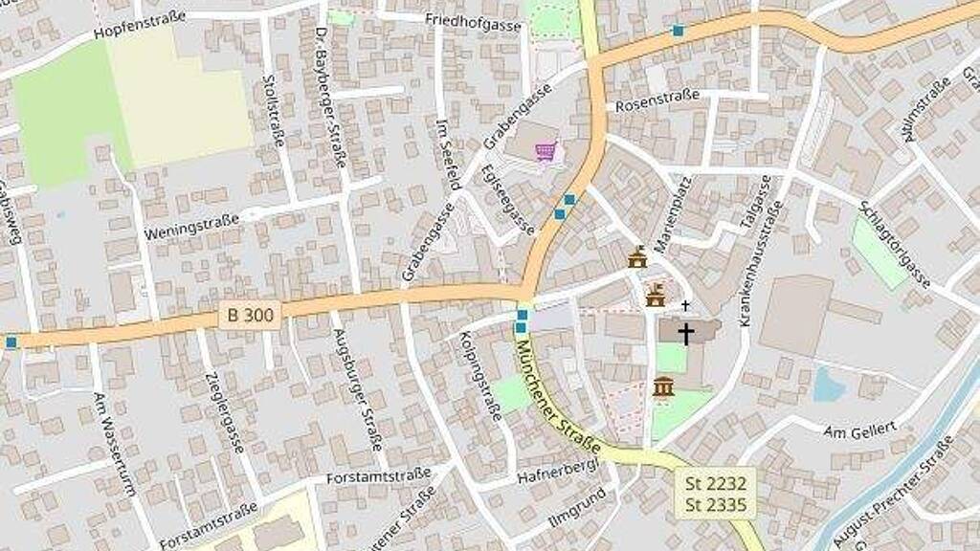Screen dimensions: 980x551
Task: Select the St 2232 St 2335 road shield
Action: coord(716,494)
